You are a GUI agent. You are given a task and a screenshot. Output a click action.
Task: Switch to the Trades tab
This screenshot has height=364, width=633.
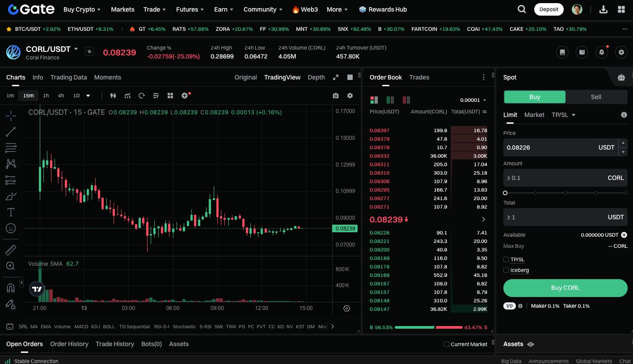point(419,77)
